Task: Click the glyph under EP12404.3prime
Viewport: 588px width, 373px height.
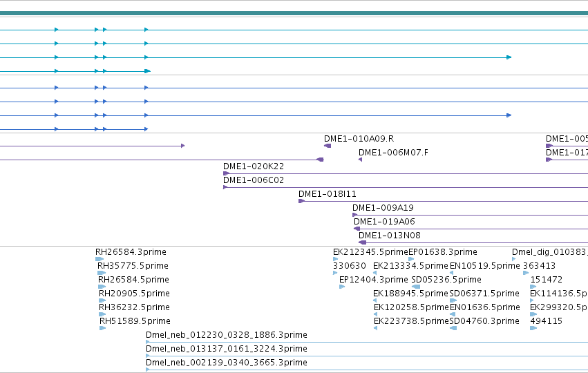Action: 342,287
